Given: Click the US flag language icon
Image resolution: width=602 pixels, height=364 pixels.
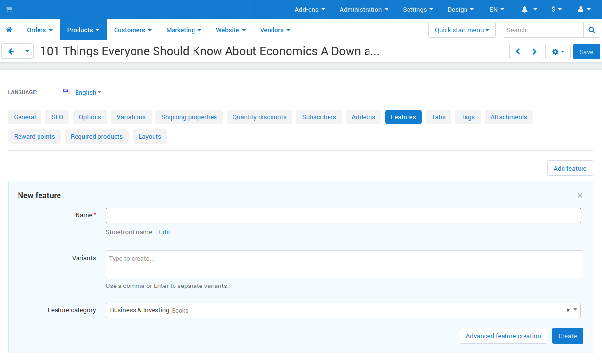Looking at the screenshot, I should (67, 92).
